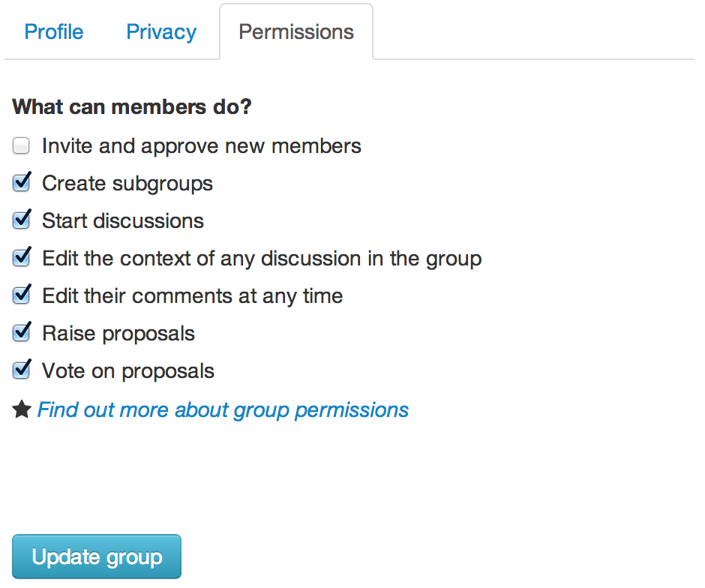
Task: Click the 'Start discussions' label text
Action: [123, 220]
